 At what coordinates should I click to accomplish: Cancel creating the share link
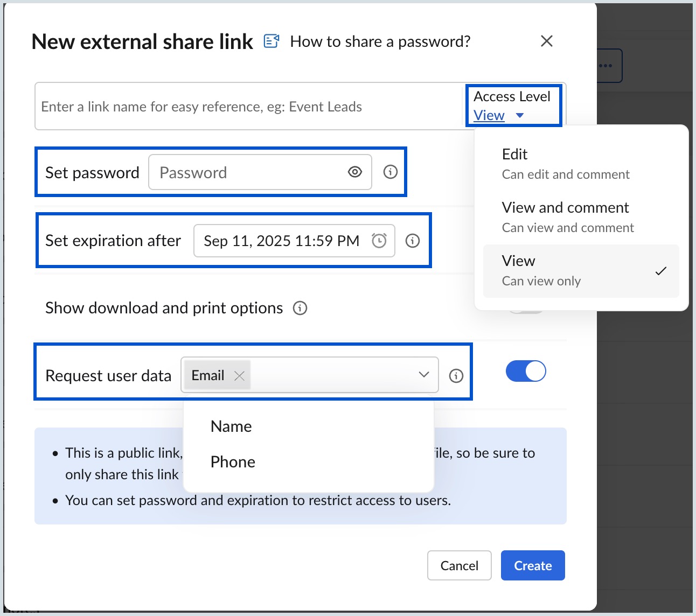pos(459,565)
